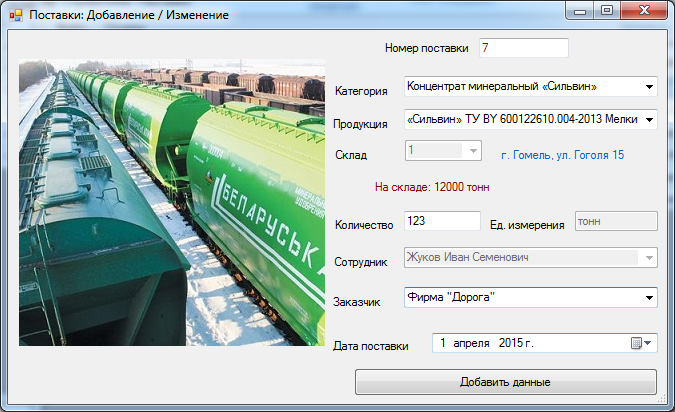675x412 pixels.
Task: Click the title bar text Поставки: Добавление / Изменение
Action: [x=129, y=15]
